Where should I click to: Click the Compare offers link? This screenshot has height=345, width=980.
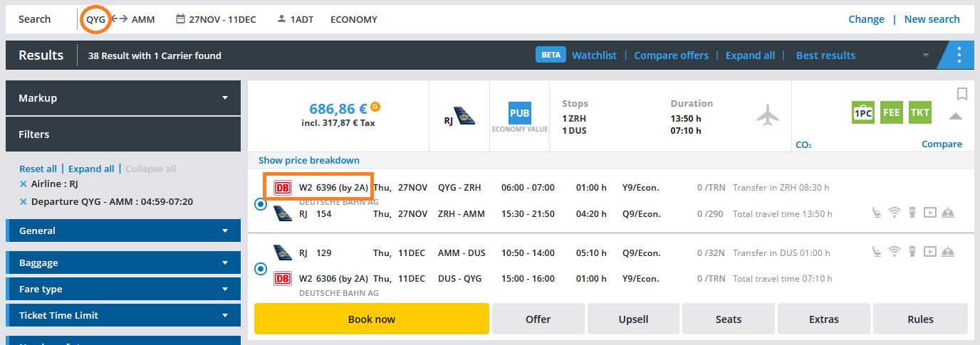pos(671,55)
